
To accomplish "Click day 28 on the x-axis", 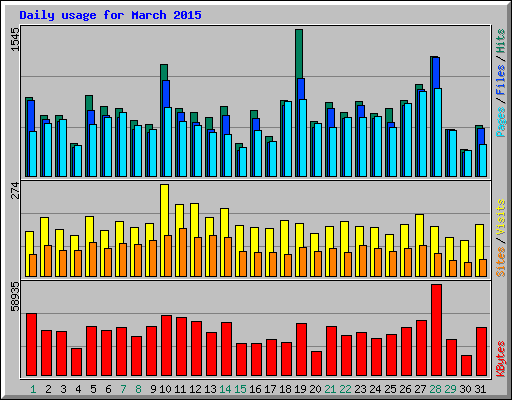I will (435, 389).
